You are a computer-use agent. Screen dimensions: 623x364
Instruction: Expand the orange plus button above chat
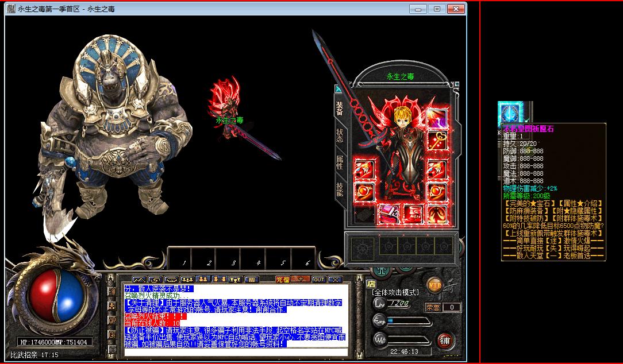[301, 280]
